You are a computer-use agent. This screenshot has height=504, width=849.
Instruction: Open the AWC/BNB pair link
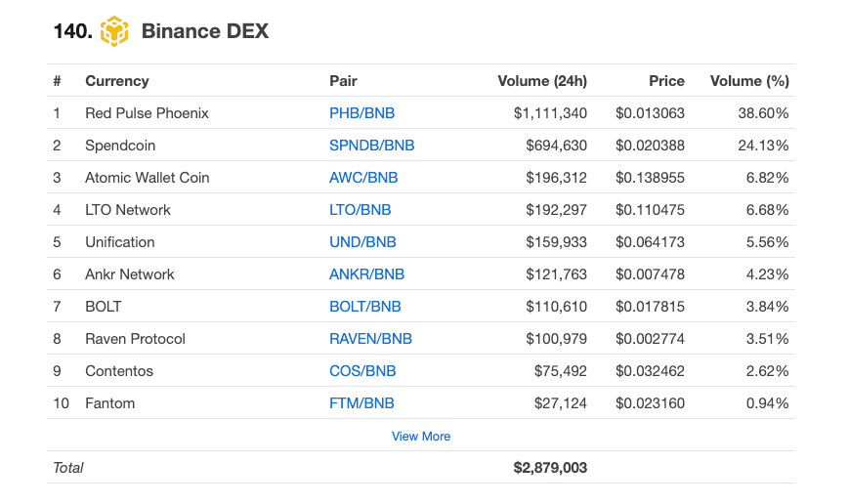pyautogui.click(x=363, y=178)
